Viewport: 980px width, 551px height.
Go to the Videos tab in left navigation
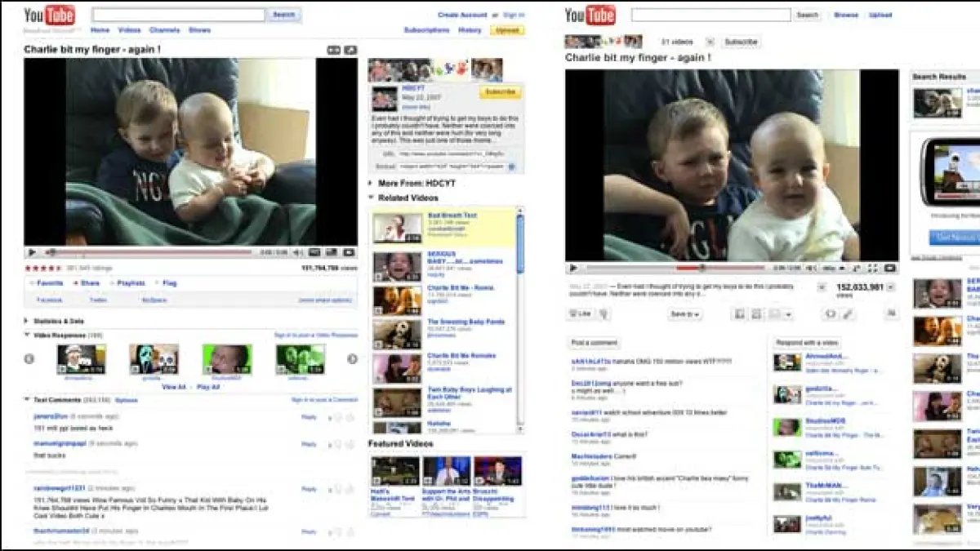coord(129,30)
